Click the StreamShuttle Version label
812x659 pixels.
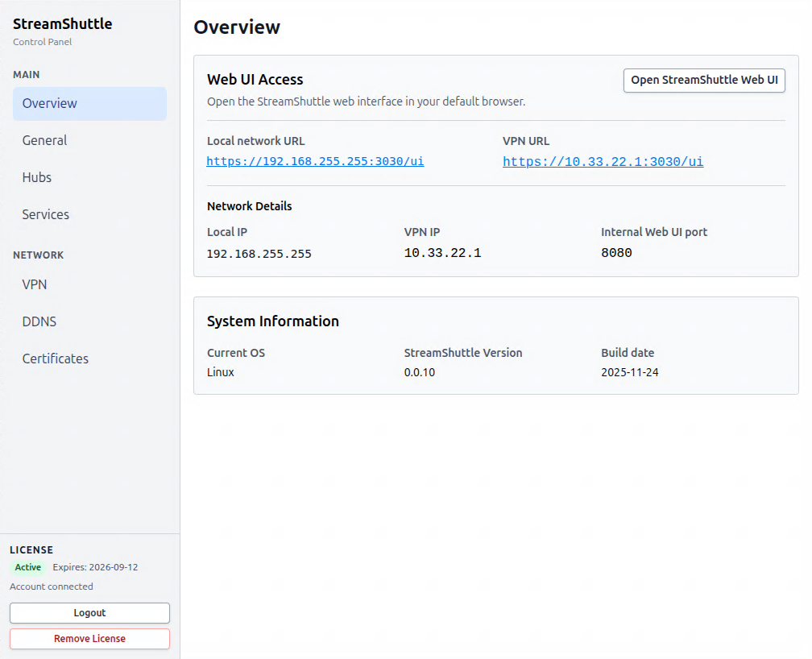coord(463,353)
